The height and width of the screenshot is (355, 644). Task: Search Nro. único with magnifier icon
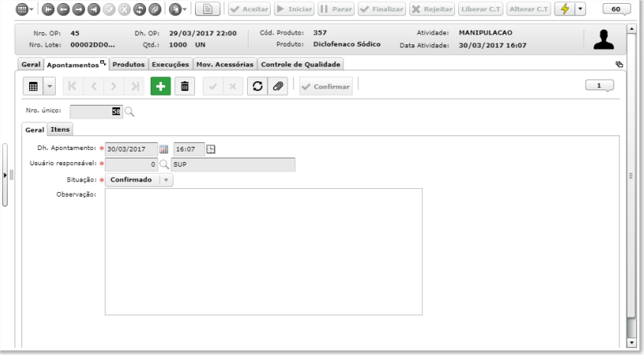pos(129,112)
